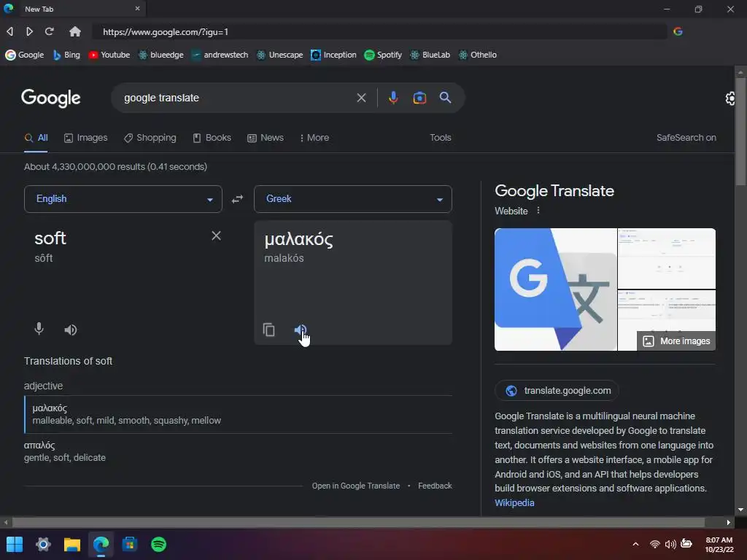Search by image with the camera icon
Screen dimensions: 747x560
point(419,98)
